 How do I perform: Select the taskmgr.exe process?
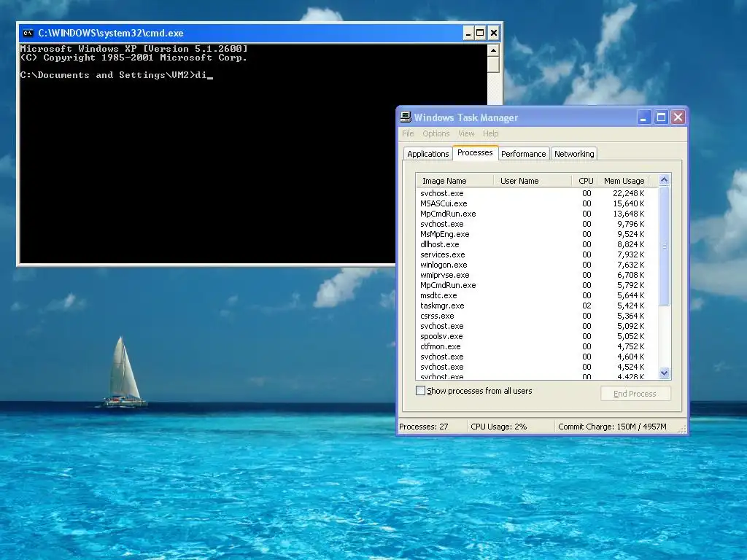pyautogui.click(x=537, y=306)
